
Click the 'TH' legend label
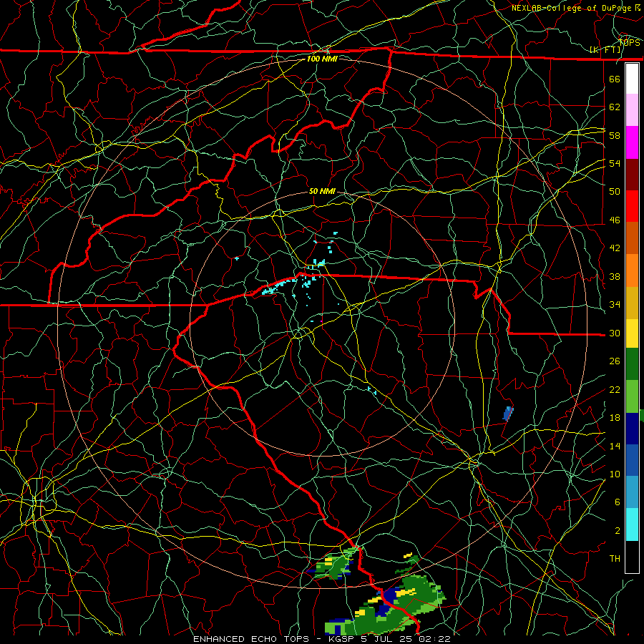pos(615,559)
